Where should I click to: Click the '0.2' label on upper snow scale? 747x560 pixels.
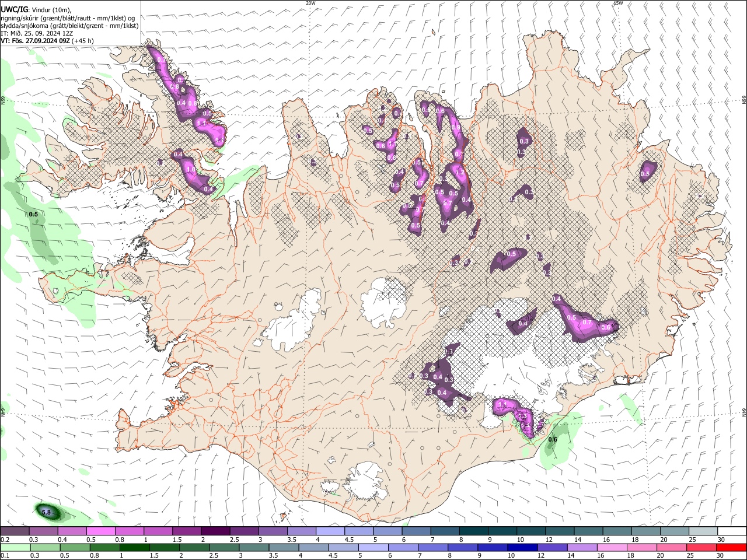tap(5, 540)
